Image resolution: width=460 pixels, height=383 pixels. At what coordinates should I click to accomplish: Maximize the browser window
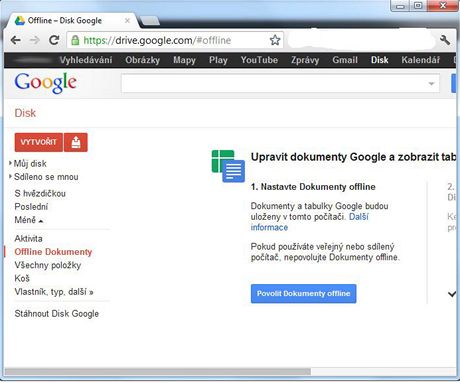[x=418, y=6]
